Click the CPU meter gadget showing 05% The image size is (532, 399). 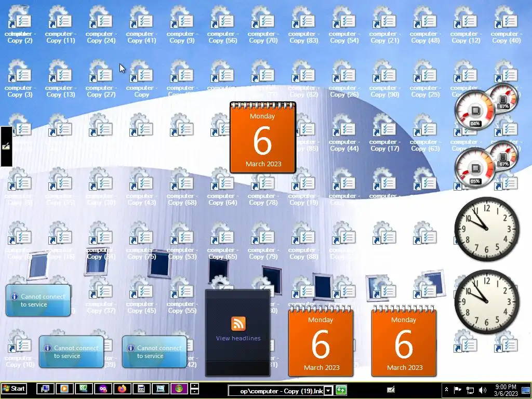tap(475, 169)
